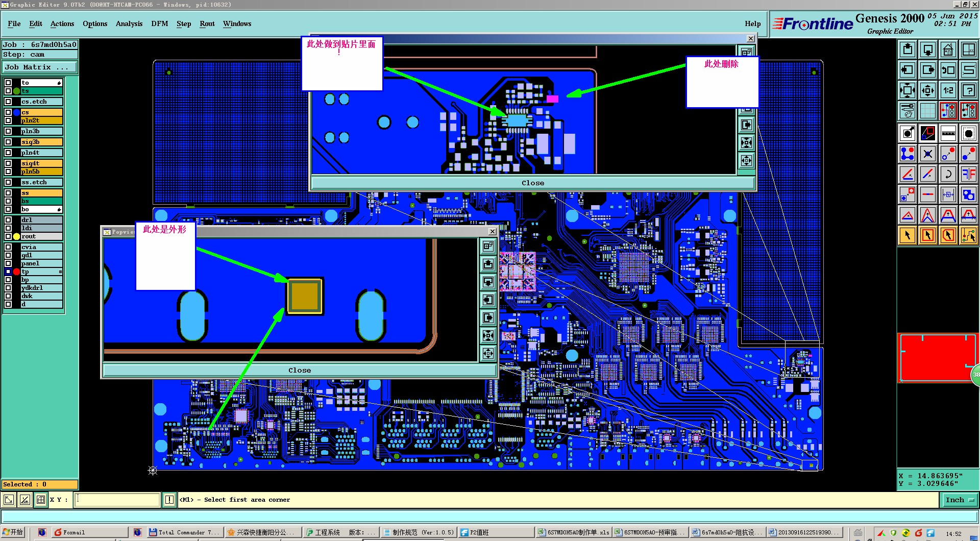Toggle checkbox for the cs layer

coord(8,112)
